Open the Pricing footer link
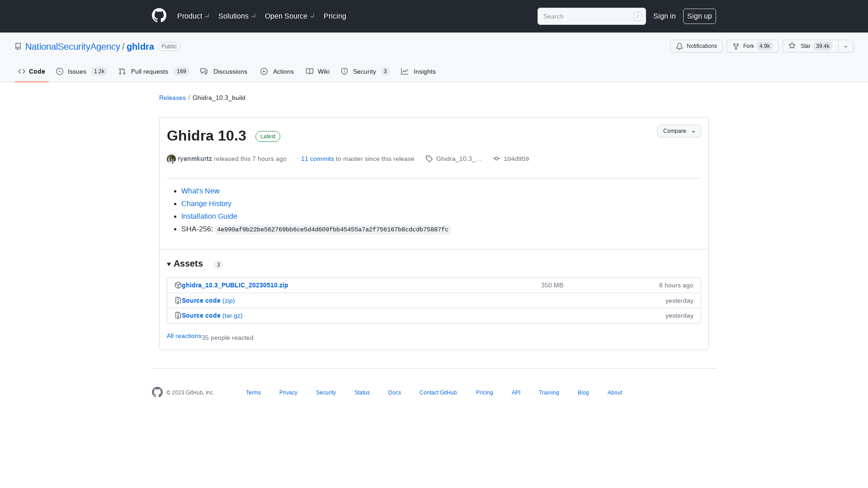This screenshot has height=488, width=868. point(484,393)
